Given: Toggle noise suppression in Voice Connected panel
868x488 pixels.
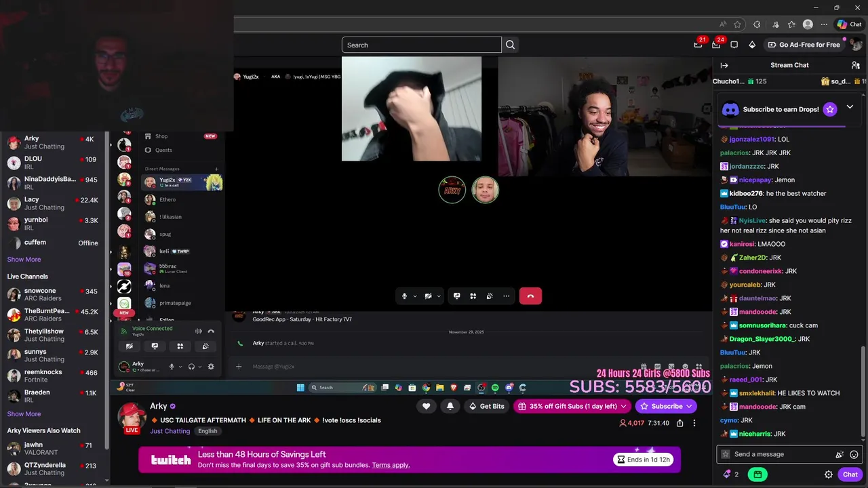Looking at the screenshot, I should click(199, 331).
